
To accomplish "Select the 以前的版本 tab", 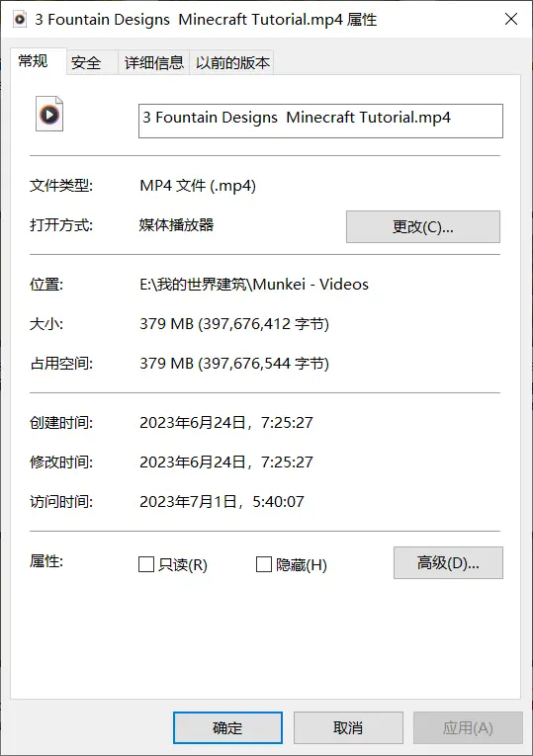I will (x=232, y=62).
